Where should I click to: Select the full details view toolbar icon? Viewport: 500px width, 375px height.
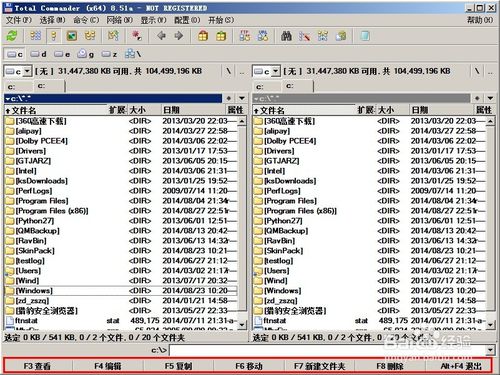point(54,36)
